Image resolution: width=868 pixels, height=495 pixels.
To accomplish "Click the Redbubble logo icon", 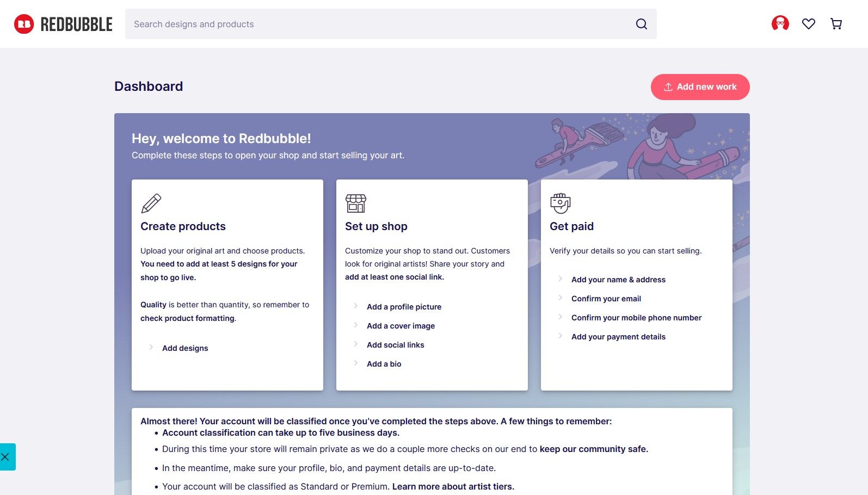I will (x=24, y=24).
